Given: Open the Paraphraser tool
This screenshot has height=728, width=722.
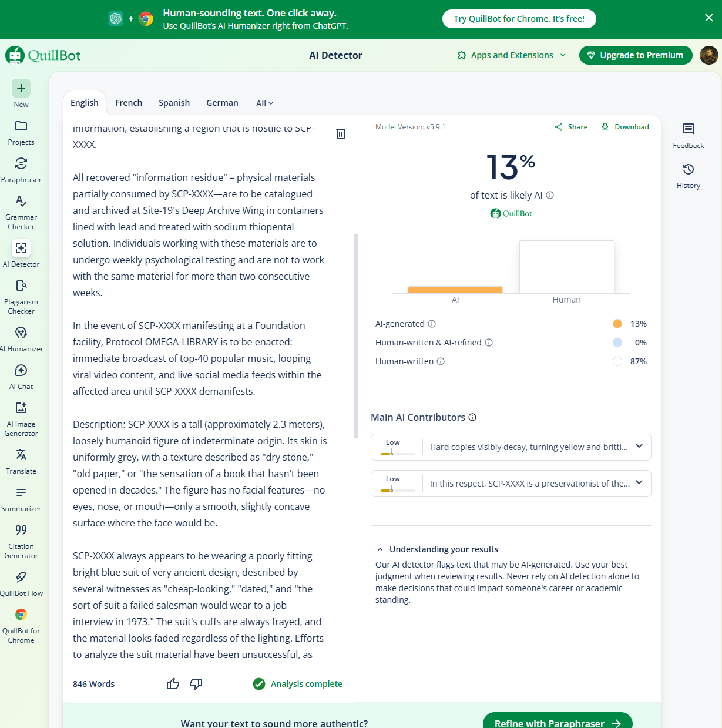Looking at the screenshot, I should tap(21, 169).
